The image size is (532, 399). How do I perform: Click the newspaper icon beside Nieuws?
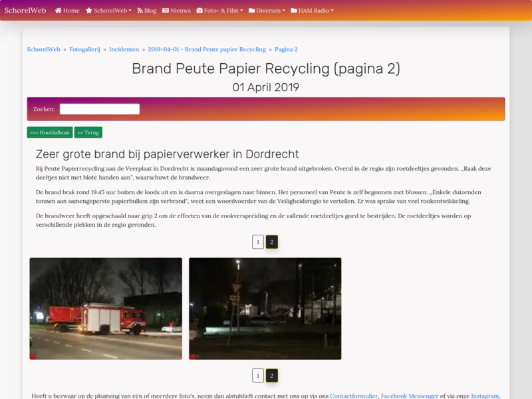166,11
